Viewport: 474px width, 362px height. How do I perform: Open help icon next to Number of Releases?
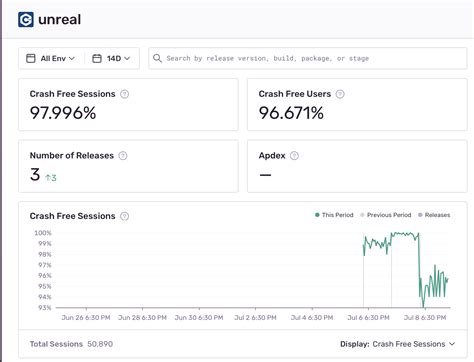click(x=123, y=156)
